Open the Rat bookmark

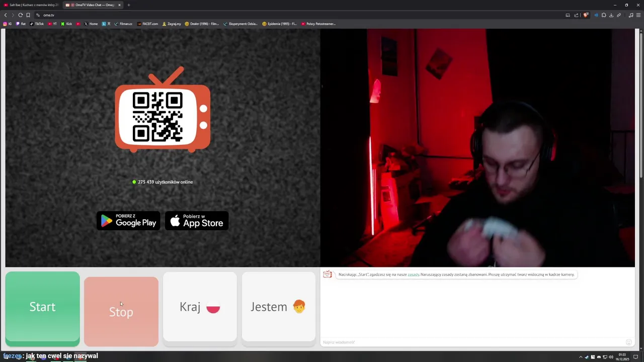coord(21,24)
